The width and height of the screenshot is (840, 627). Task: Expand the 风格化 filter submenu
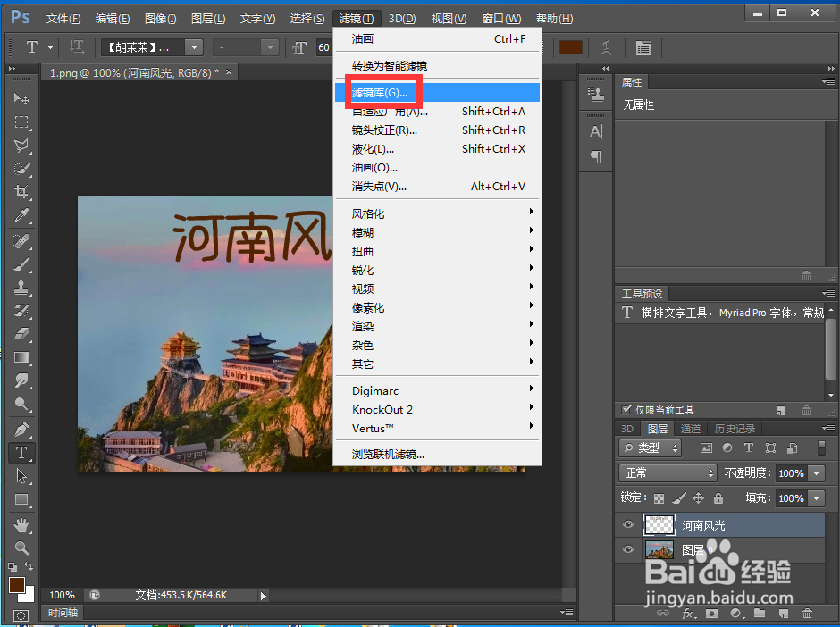click(x=438, y=213)
